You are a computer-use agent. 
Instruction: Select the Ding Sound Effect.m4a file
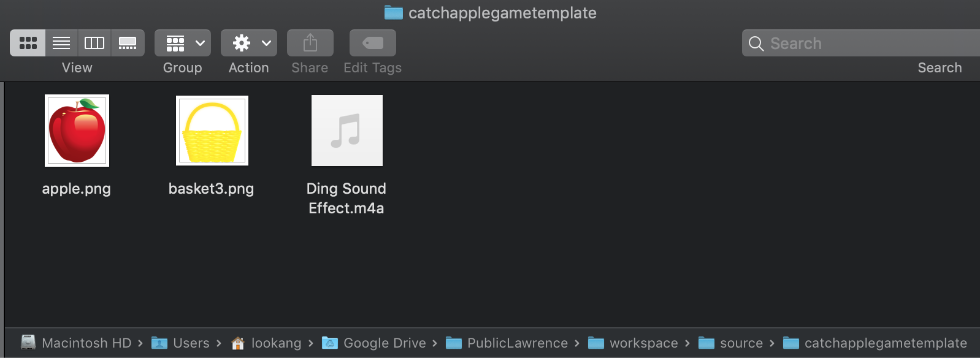tap(347, 131)
